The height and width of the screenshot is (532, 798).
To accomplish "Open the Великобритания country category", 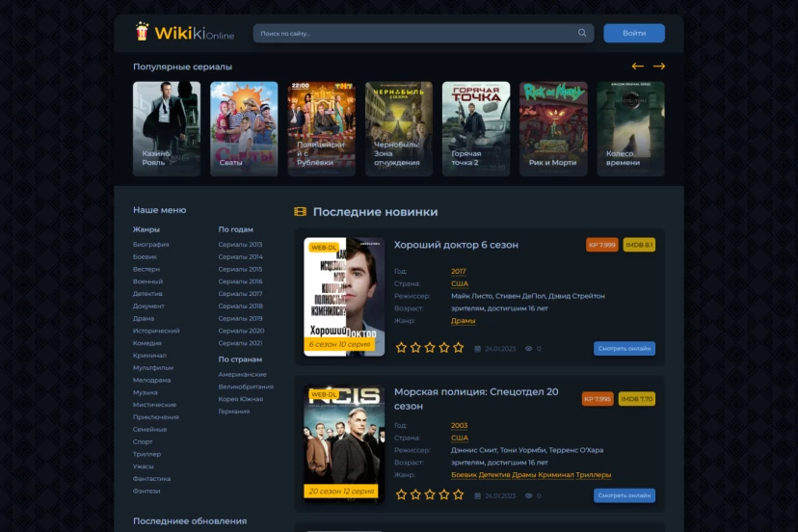I will coord(247,386).
